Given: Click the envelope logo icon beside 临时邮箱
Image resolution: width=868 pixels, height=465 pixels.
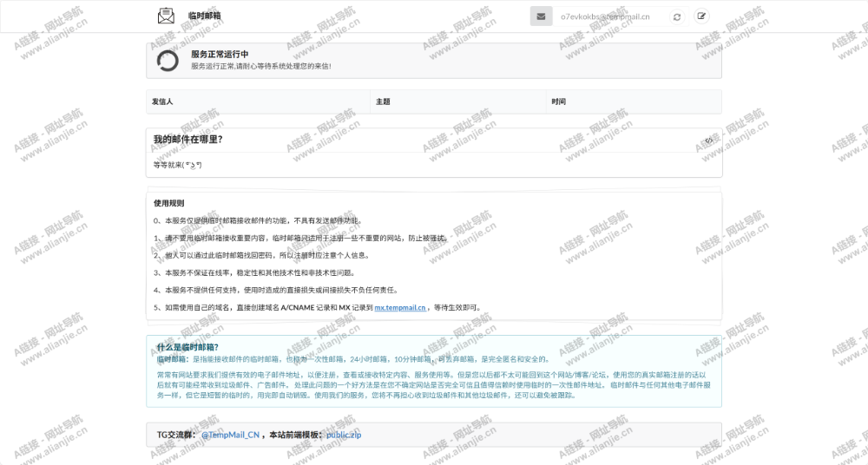Looking at the screenshot, I should tap(166, 16).
